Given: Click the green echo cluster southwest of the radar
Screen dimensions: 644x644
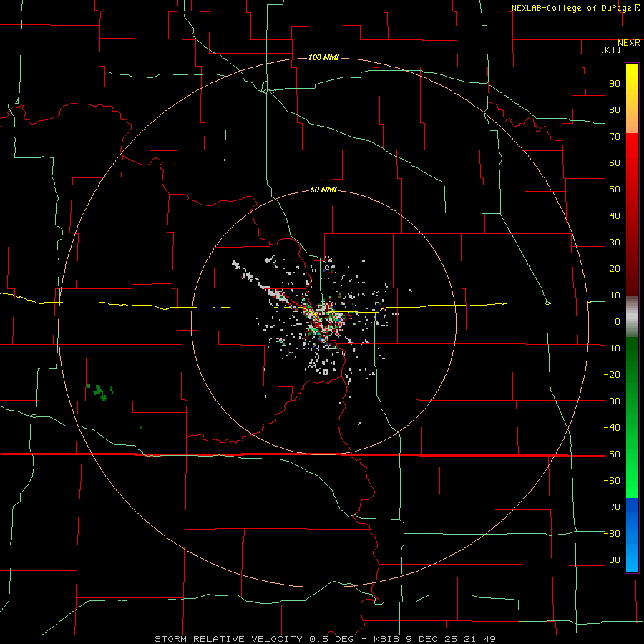Looking at the screenshot, I should point(99,392).
